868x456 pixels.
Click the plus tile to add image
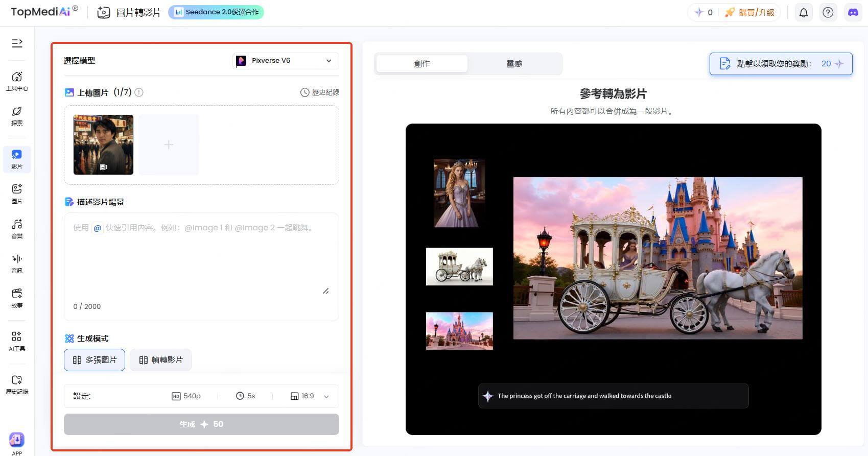point(169,145)
